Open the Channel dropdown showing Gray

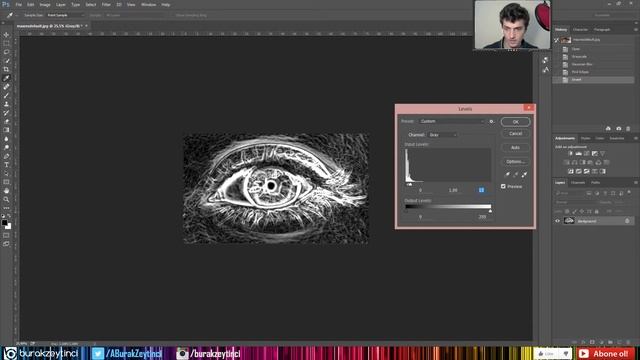[442, 135]
